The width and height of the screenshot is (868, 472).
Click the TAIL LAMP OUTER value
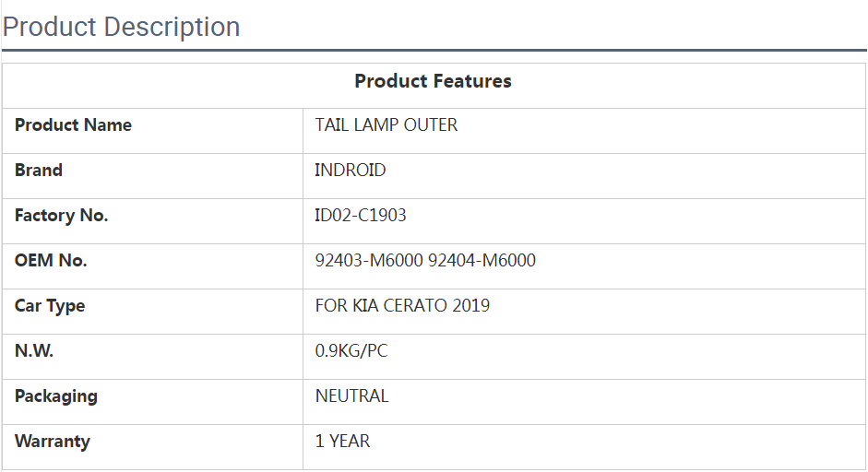point(386,125)
